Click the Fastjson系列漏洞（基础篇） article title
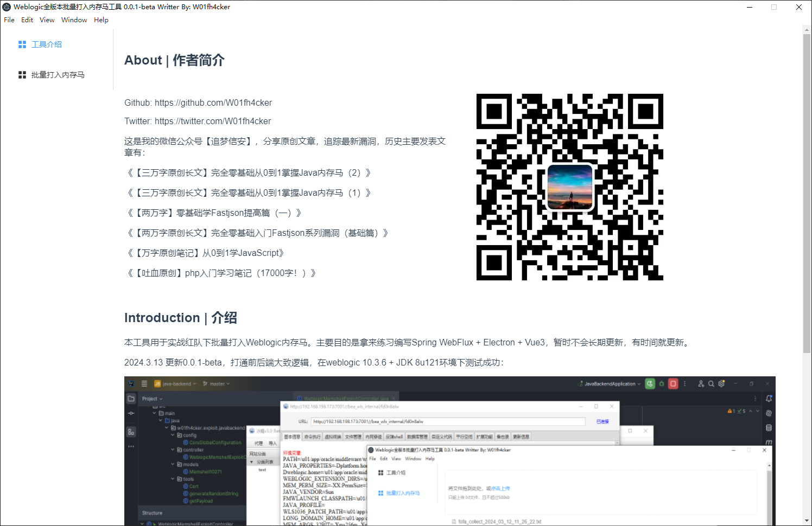The image size is (812, 526). click(258, 233)
